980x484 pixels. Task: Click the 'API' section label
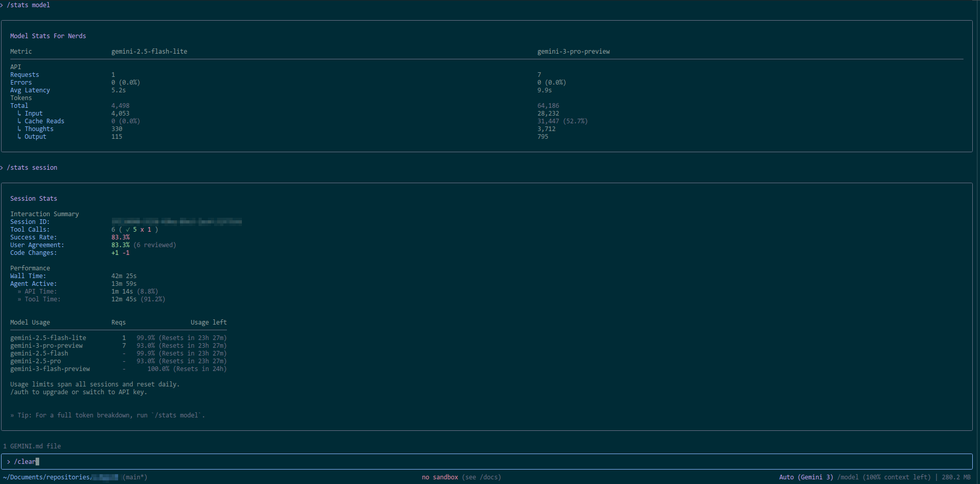[16, 67]
